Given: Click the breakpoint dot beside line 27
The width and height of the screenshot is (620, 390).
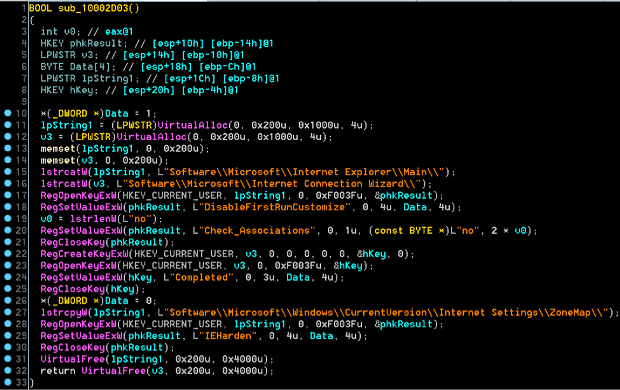Looking at the screenshot, I should (x=8, y=312).
